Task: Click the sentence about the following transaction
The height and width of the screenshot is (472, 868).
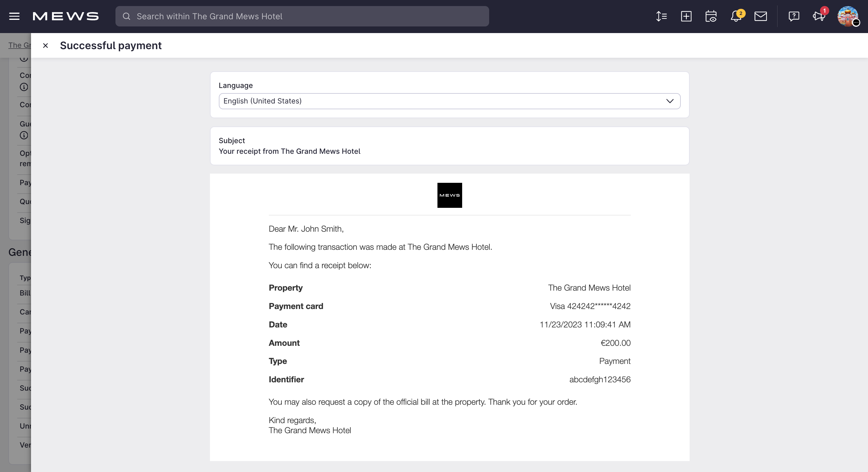Action: 380,247
